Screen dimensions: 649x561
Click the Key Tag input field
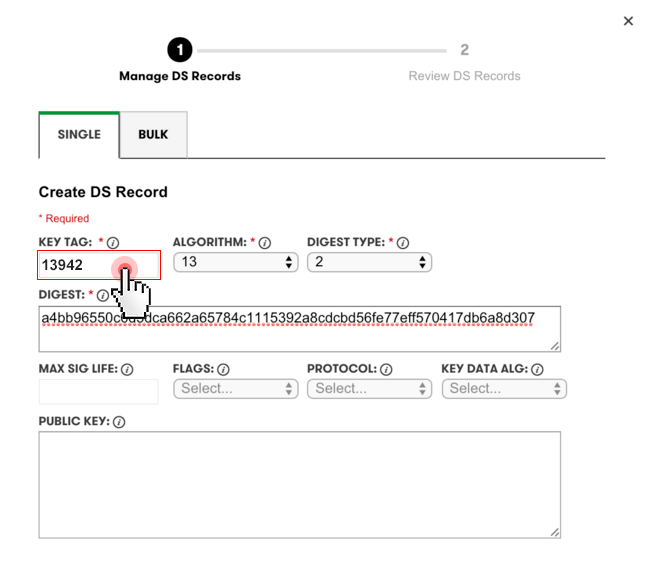(75, 265)
